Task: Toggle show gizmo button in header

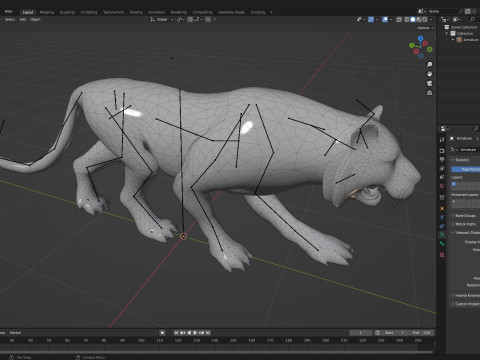Action: coord(371,20)
